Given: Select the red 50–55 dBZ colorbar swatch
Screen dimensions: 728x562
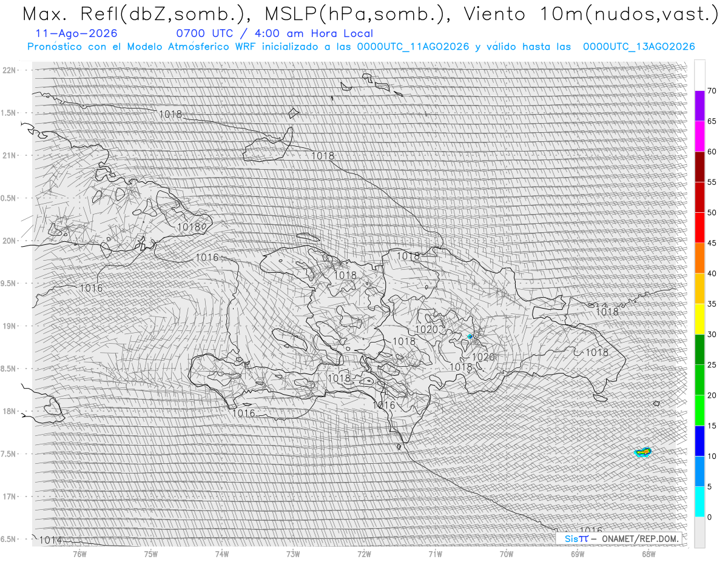Looking at the screenshot, I should (699, 197).
